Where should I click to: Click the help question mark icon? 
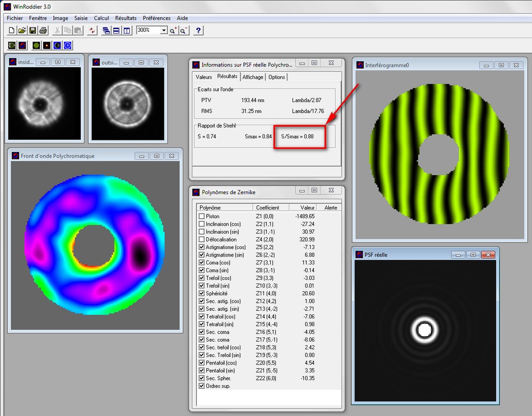pos(198,30)
